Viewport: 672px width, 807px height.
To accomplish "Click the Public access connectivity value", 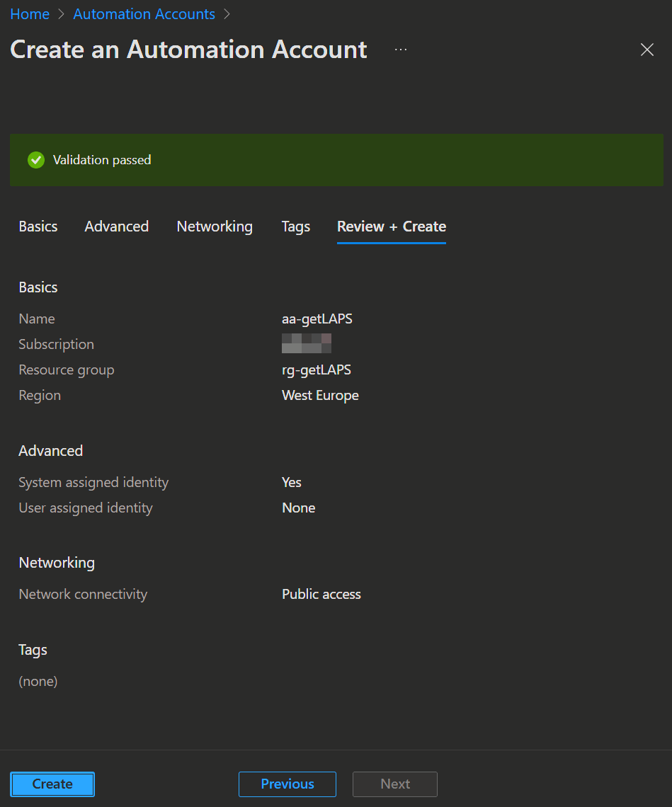I will coord(321,594).
